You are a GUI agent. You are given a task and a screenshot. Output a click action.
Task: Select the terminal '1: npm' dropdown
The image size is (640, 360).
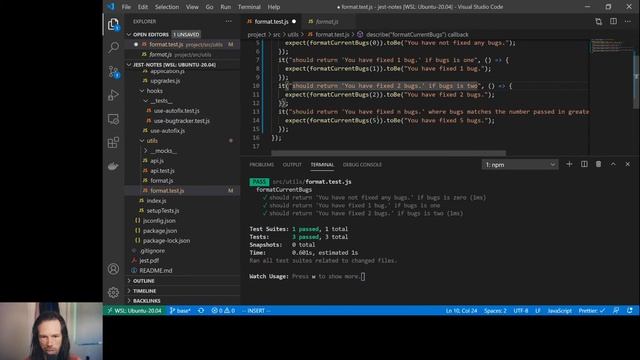[x=520, y=164]
